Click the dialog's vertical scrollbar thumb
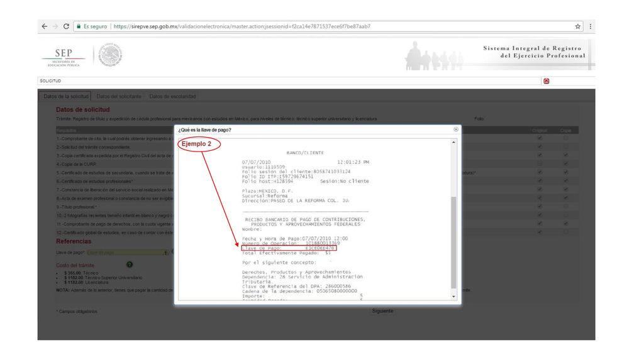The image size is (644, 362). point(453,242)
